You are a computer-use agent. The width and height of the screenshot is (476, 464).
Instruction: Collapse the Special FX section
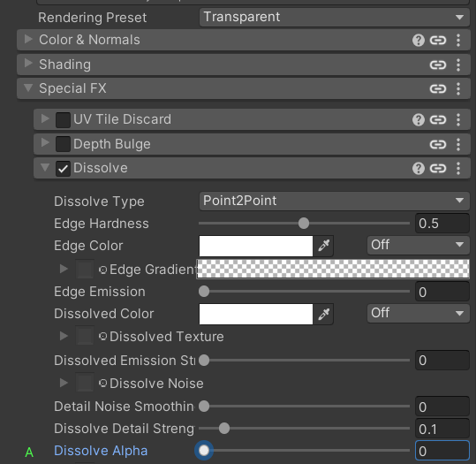coord(28,87)
